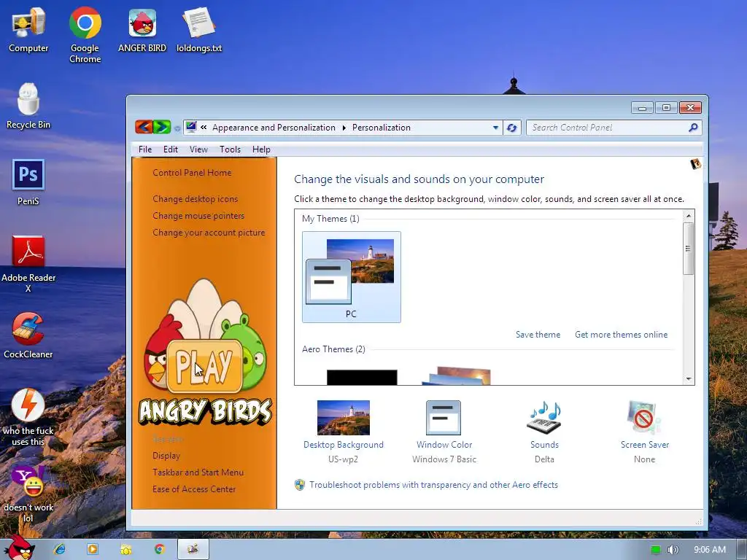This screenshot has height=560, width=747.
Task: Go to Control Panel Home
Action: click(192, 172)
